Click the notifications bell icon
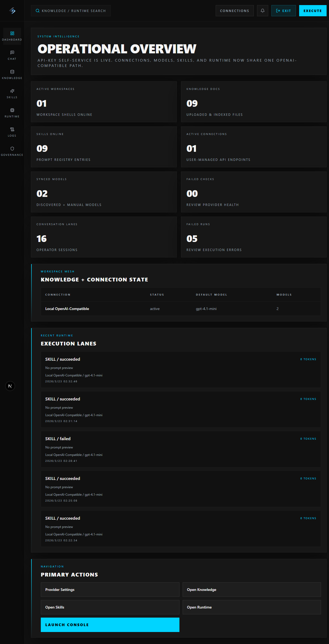Screen dimensions: 329x644 pos(263,11)
